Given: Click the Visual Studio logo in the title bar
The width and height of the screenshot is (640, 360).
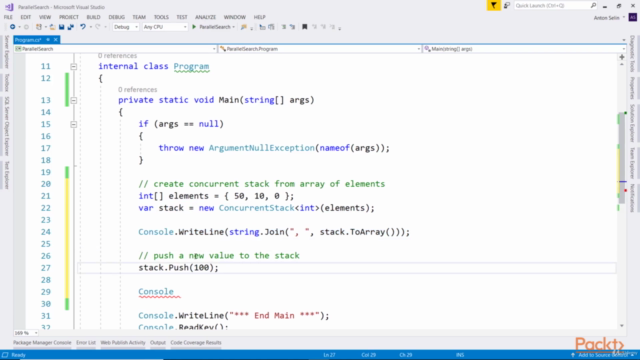Looking at the screenshot, I should [x=9, y=7].
